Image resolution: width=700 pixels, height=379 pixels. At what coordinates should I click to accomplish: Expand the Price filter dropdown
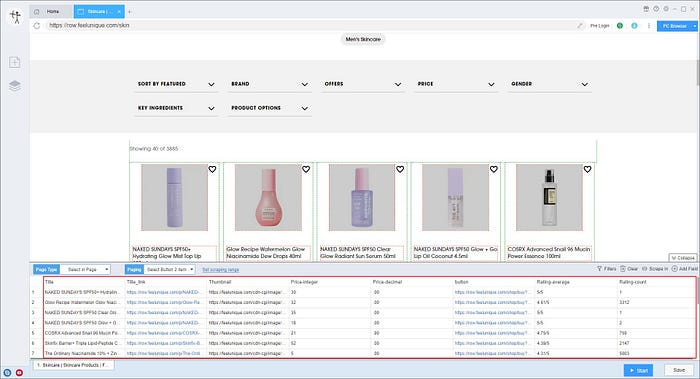click(x=456, y=84)
